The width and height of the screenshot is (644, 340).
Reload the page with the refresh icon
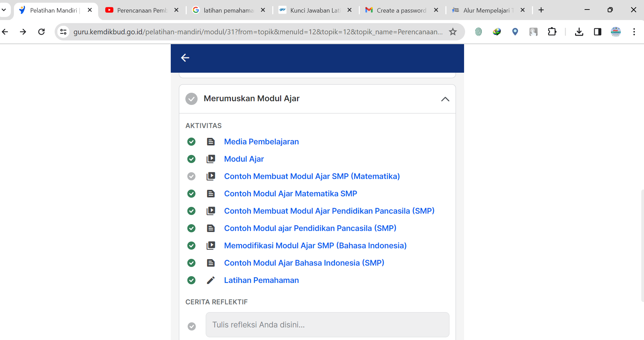point(41,32)
